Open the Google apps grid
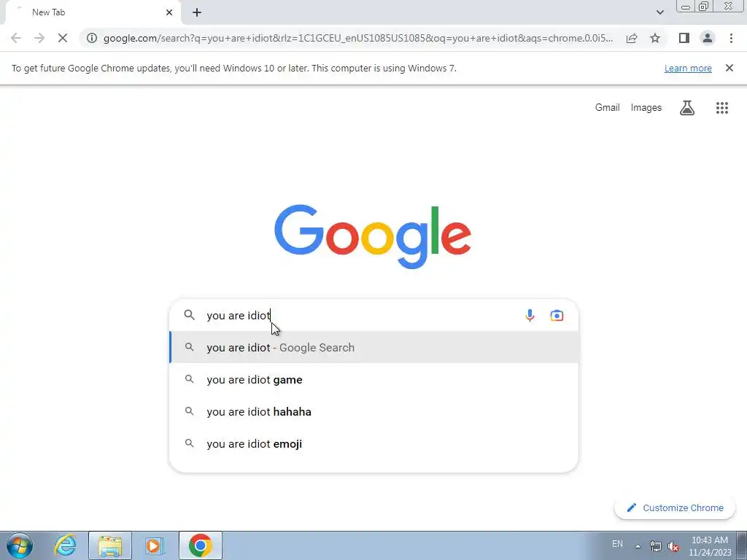The height and width of the screenshot is (560, 747). coord(721,108)
